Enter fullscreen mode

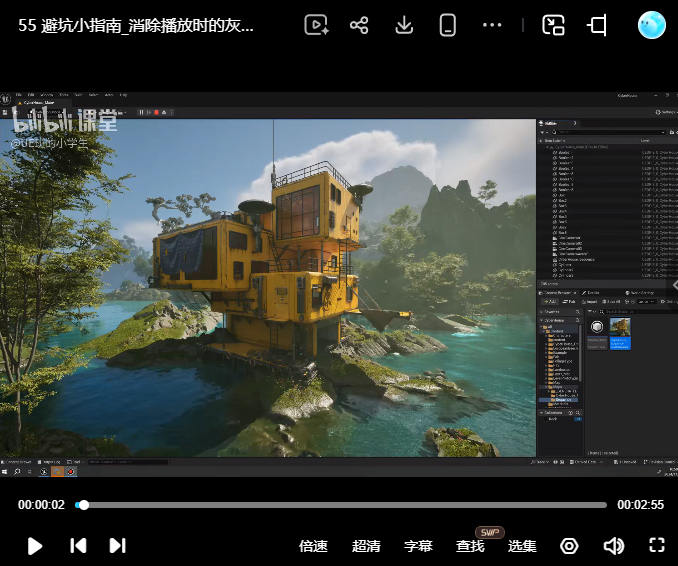(657, 545)
